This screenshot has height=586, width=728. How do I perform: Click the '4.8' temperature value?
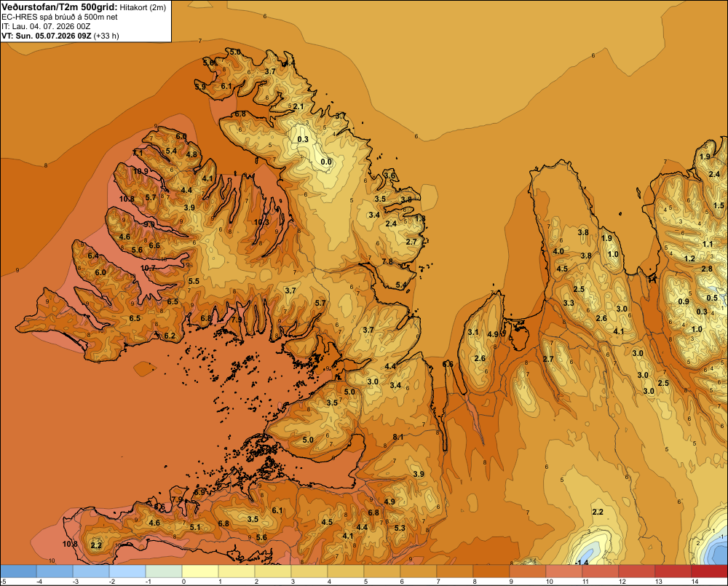[x=191, y=154]
